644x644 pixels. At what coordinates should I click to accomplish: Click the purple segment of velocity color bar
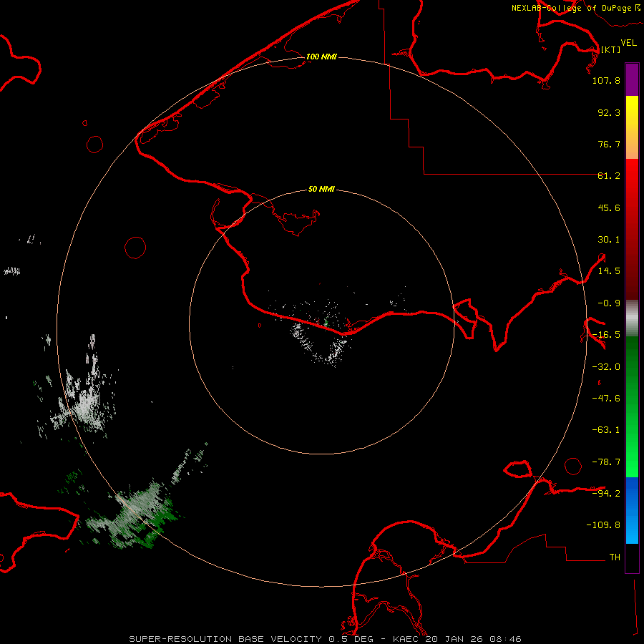(632, 79)
